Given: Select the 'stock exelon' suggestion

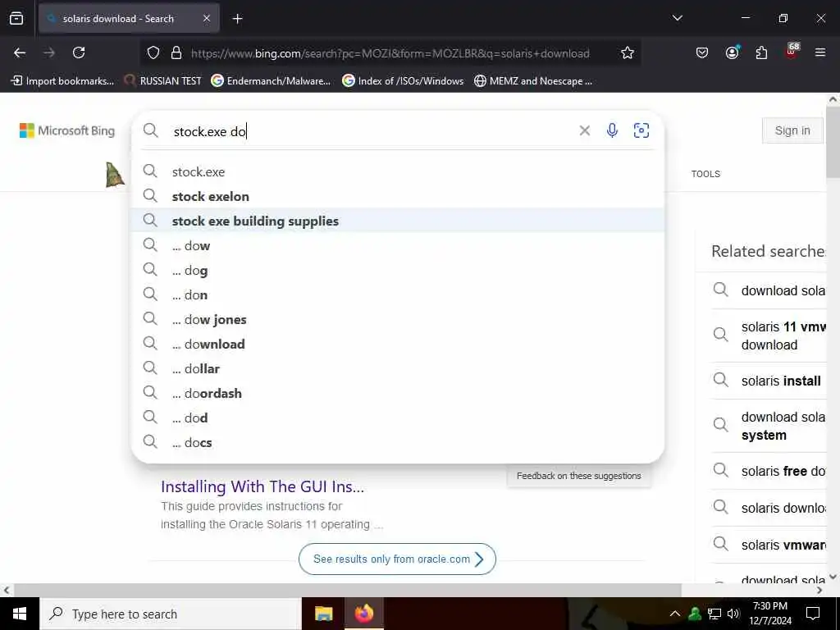Looking at the screenshot, I should [x=398, y=197].
